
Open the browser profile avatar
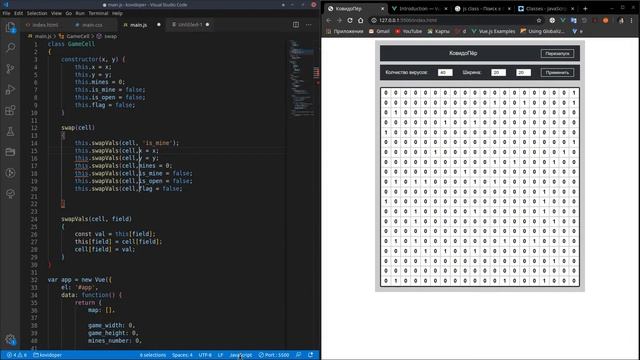coord(621,20)
